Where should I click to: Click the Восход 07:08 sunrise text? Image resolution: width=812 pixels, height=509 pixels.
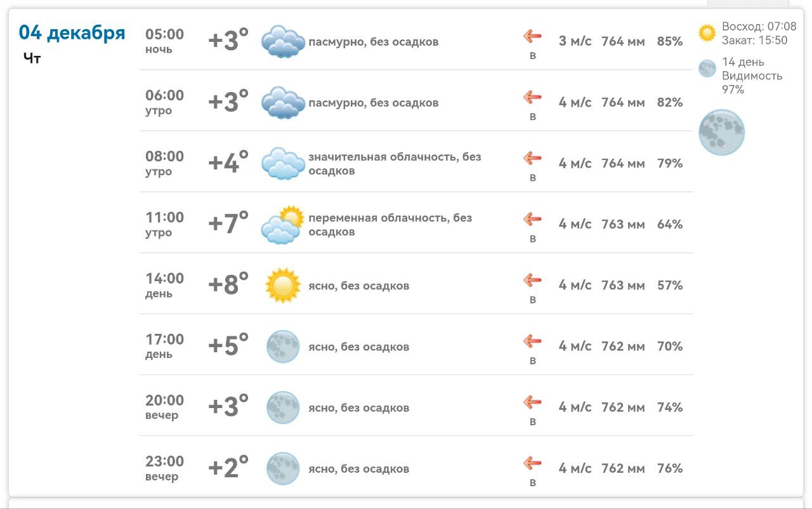tap(759, 27)
